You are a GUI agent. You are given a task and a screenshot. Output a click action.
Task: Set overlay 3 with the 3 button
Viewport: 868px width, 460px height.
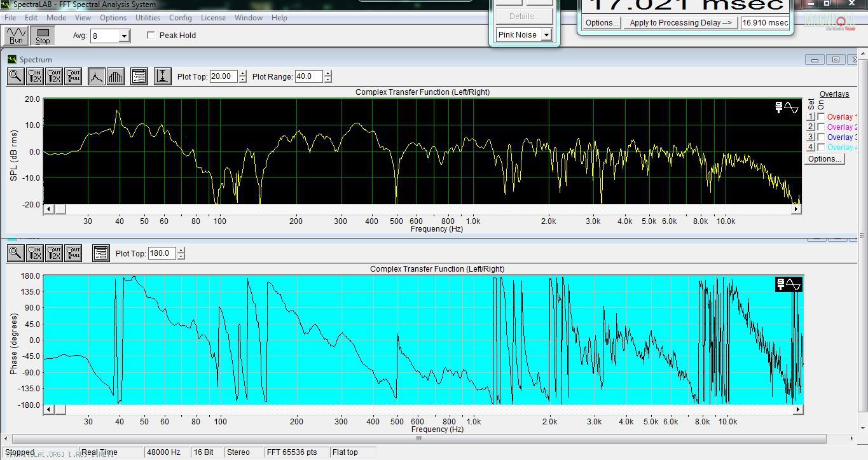point(811,137)
